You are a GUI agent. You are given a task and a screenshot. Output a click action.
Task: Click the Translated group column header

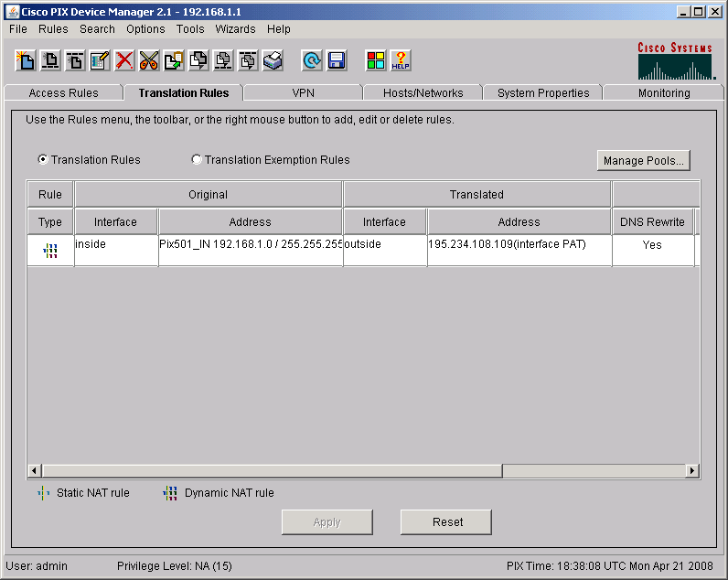pos(476,195)
